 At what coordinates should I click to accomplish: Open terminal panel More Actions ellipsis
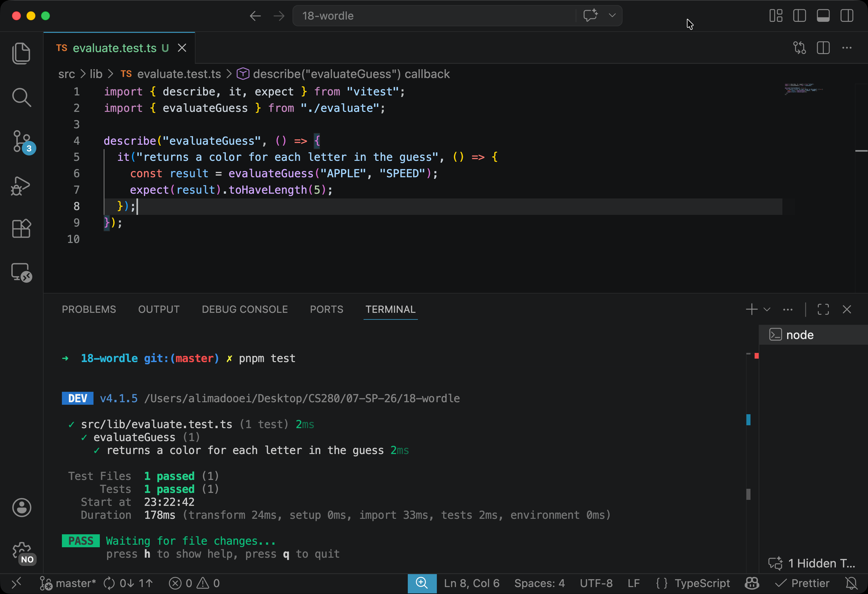pyautogui.click(x=788, y=309)
